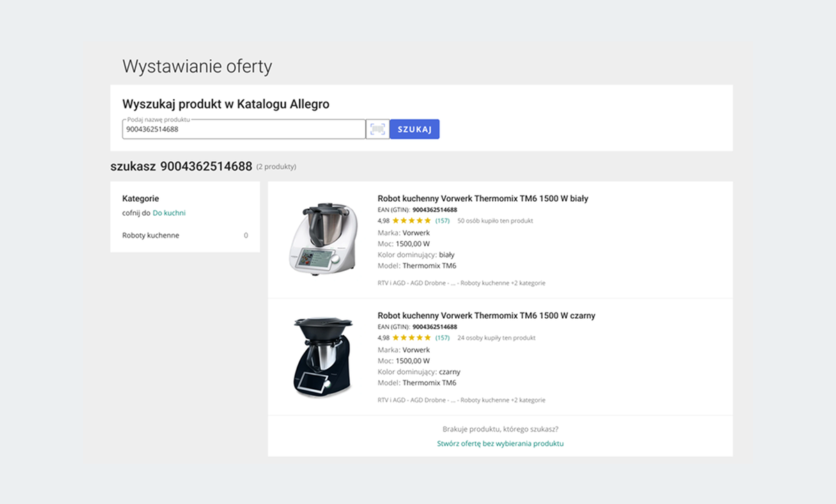836x504 pixels.
Task: Click category path under white Thermomix
Action: 461,283
